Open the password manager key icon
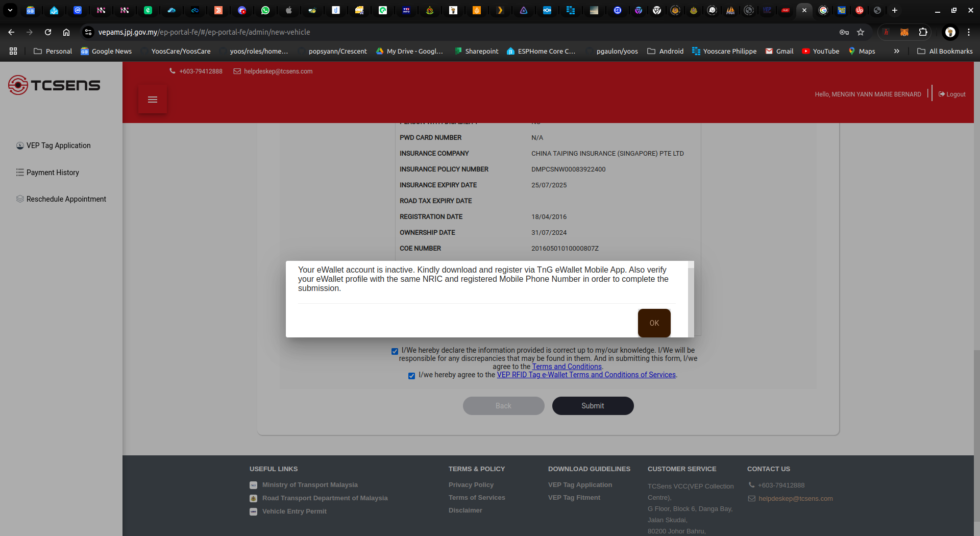The height and width of the screenshot is (536, 980). coord(844,32)
